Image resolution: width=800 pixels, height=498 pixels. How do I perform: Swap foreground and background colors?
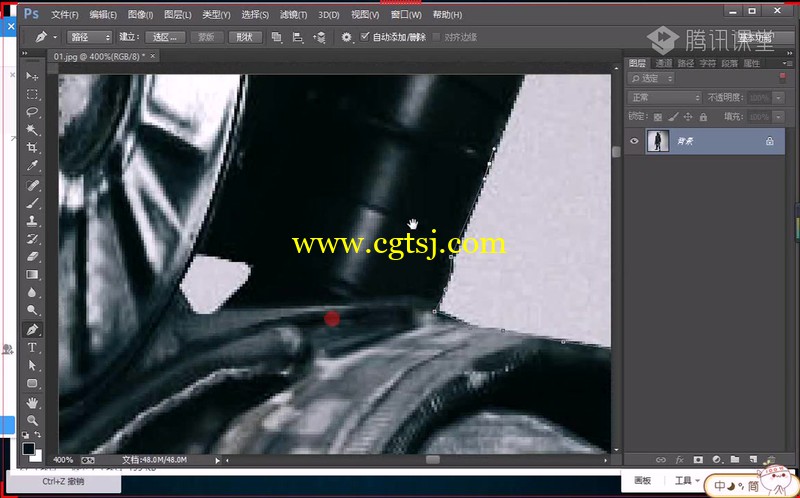click(38, 434)
